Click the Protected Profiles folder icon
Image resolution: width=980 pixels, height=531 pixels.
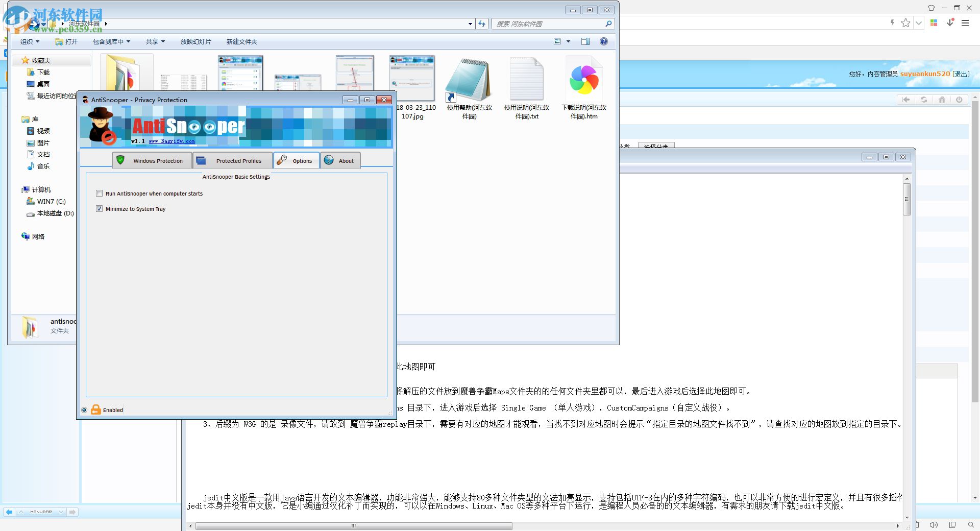201,160
